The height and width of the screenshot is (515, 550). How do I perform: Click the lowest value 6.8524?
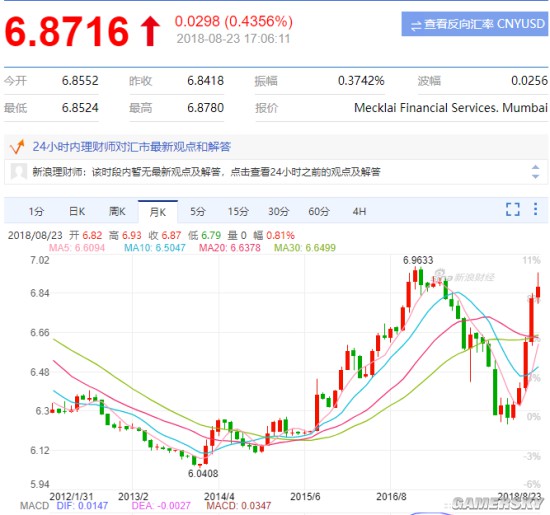pos(80,108)
